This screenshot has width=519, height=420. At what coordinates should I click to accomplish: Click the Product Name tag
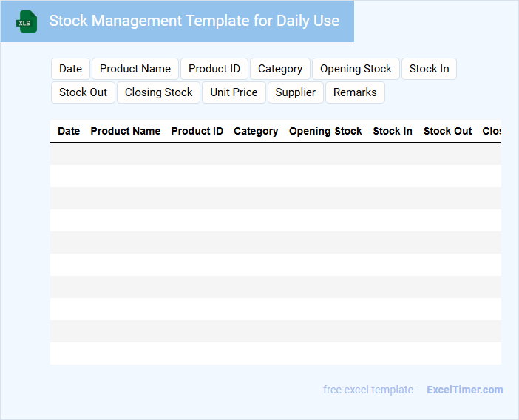coord(135,69)
